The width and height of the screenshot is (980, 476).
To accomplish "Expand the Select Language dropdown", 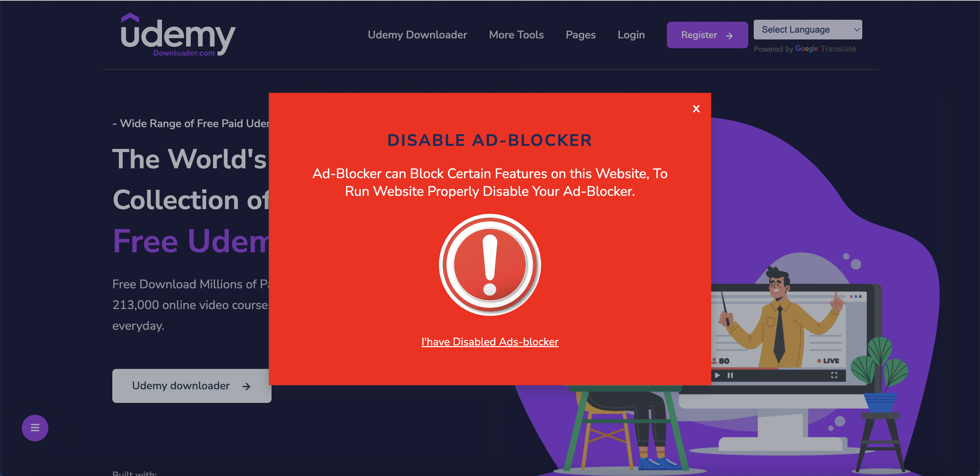I will point(808,30).
